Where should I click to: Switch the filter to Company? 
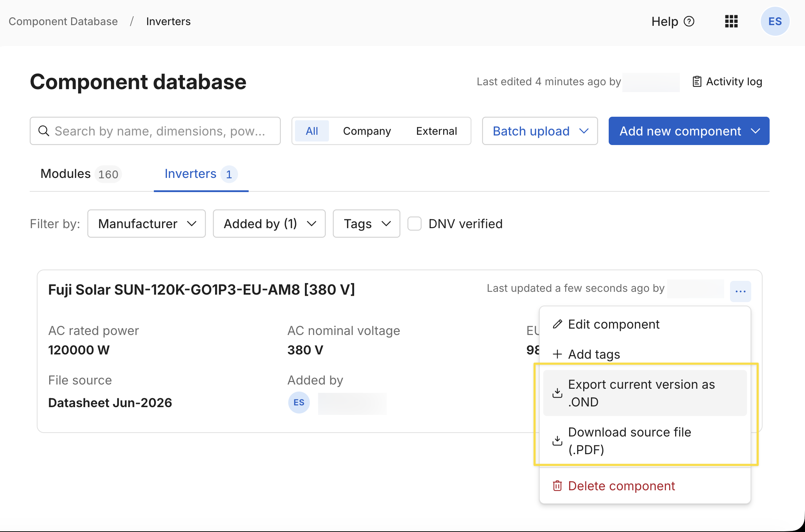coord(367,131)
